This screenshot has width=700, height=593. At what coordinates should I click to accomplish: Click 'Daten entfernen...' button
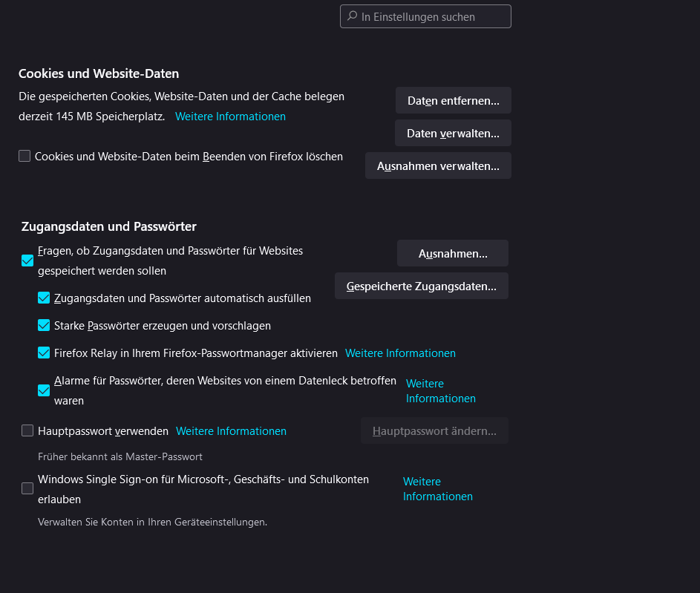tap(453, 100)
